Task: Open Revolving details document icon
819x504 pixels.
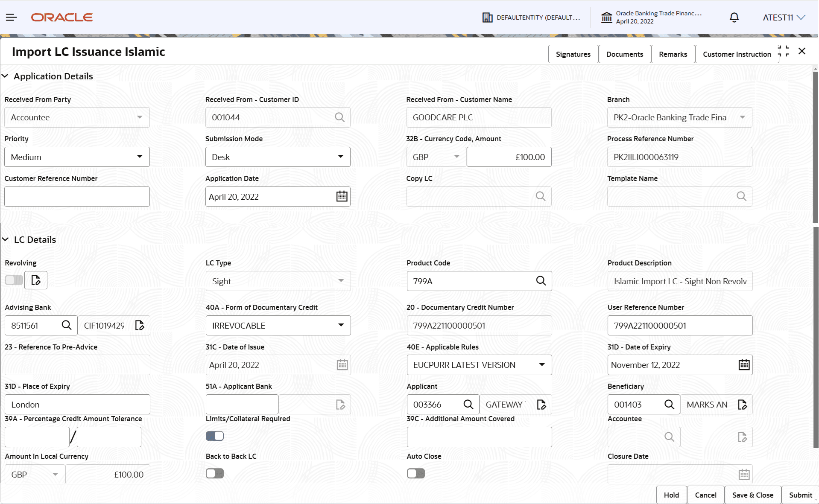Action: click(x=36, y=280)
